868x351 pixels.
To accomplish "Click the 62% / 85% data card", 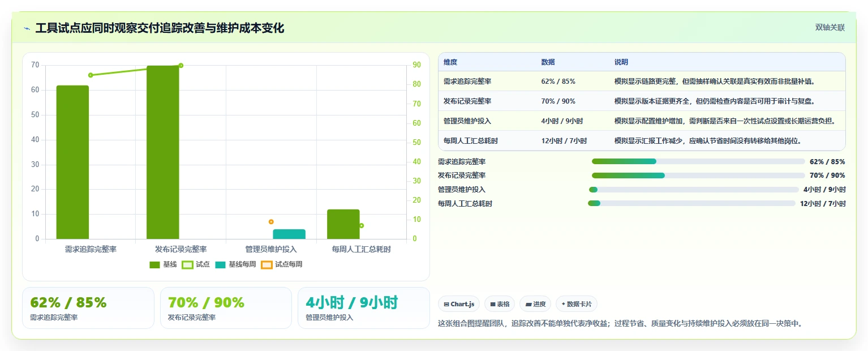I will click(x=88, y=308).
